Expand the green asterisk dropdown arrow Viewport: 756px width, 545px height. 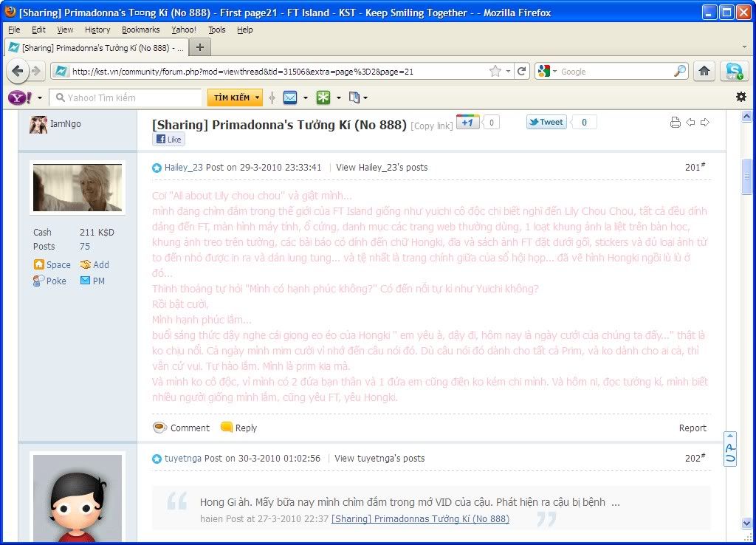338,98
